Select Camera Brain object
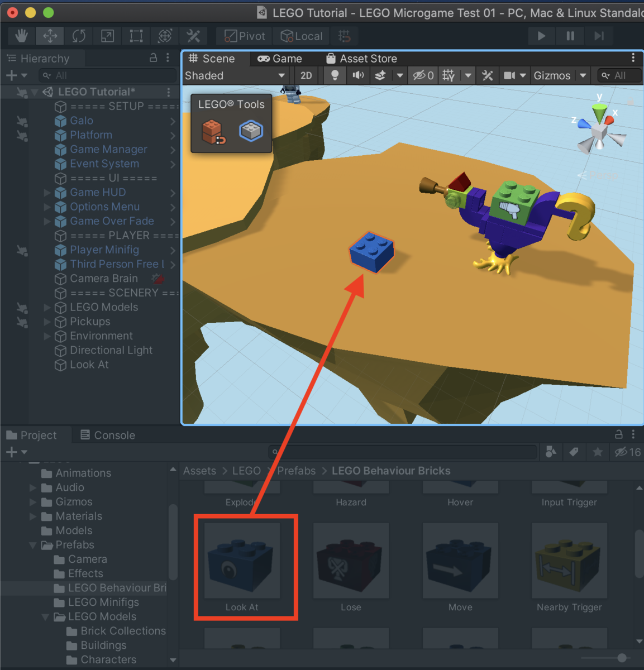The image size is (644, 670). click(x=103, y=279)
